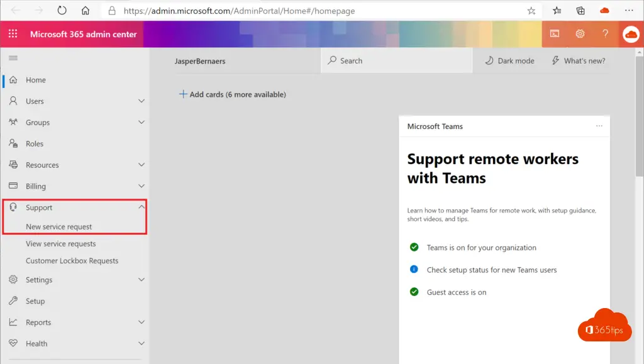Open the app launcher waffle icon
This screenshot has width=644, height=364.
point(13,34)
